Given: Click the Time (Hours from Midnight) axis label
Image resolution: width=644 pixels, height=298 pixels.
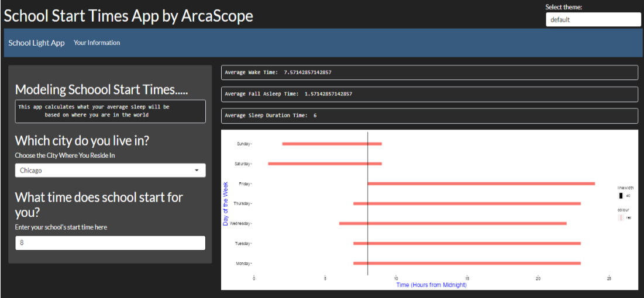Looking at the screenshot, I should (x=431, y=285).
